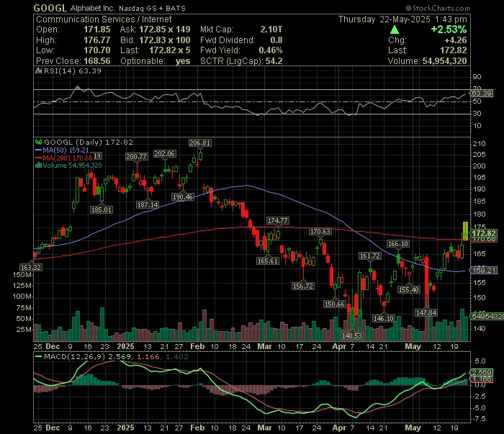
Task: Click the 190.46 low price annotation
Action: 183,197
